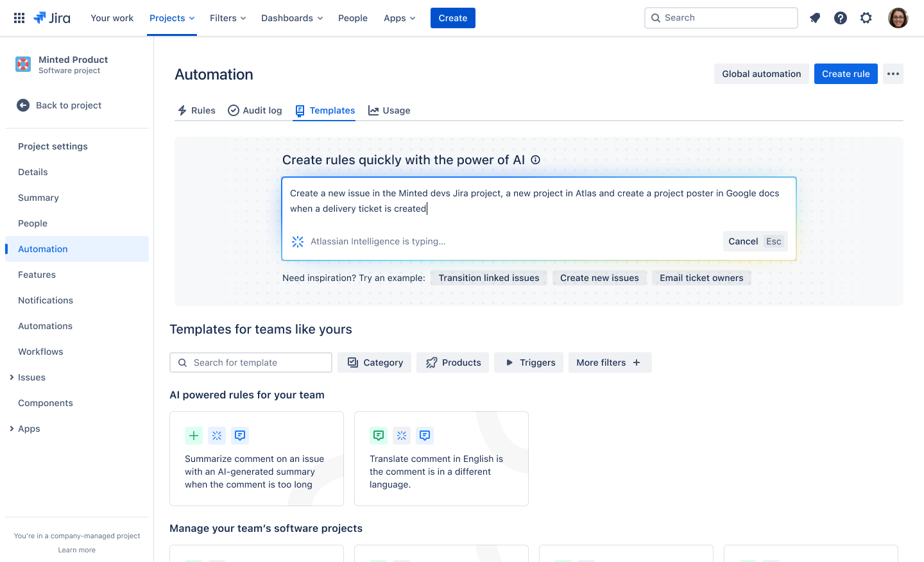Click the Jira logo
The image size is (924, 562).
(51, 17)
